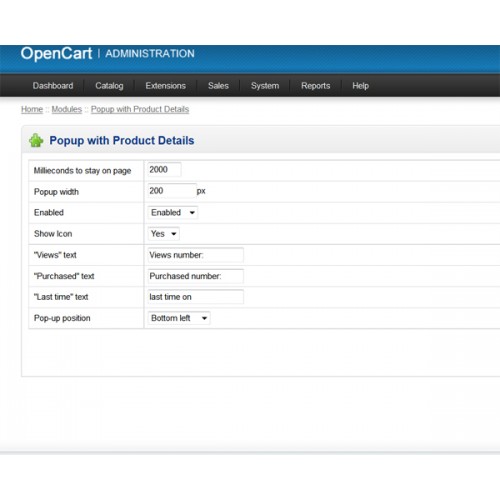Click the Views text input field
Viewport: 500px width, 500px height.
[x=196, y=255]
